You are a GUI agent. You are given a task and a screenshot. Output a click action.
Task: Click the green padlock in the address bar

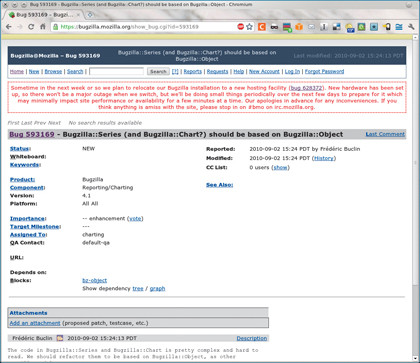coord(56,27)
